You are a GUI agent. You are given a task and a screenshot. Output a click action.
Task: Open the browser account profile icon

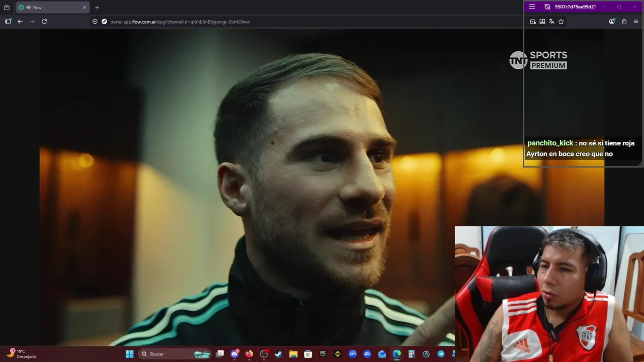point(612,22)
